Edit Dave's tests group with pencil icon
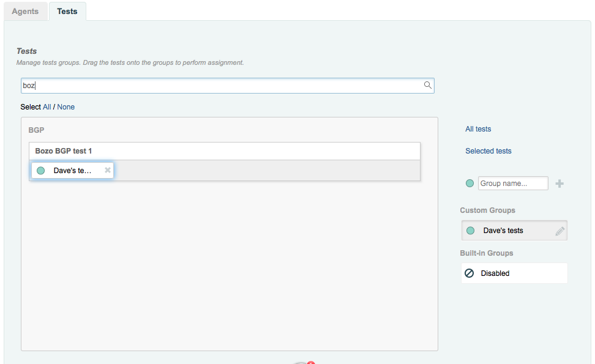Image resolution: width=595 pixels, height=364 pixels. click(559, 231)
